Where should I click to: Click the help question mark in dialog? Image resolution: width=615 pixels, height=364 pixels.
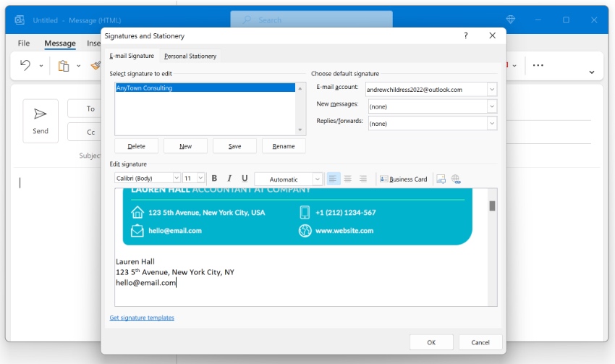[x=465, y=35]
